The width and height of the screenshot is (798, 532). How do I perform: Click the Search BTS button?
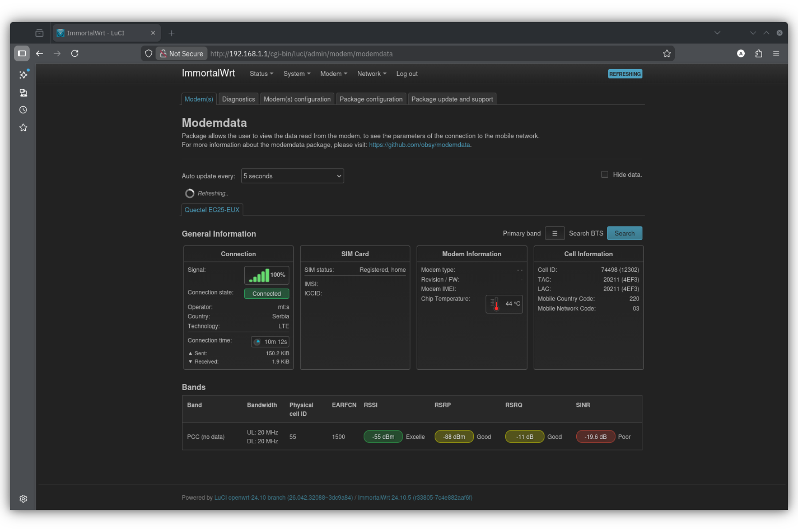[624, 233]
